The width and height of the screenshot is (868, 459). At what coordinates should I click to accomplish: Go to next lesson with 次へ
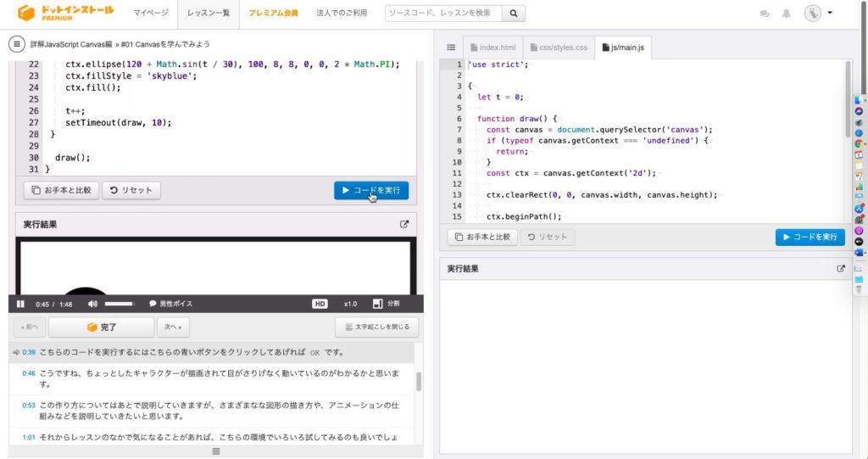173,327
